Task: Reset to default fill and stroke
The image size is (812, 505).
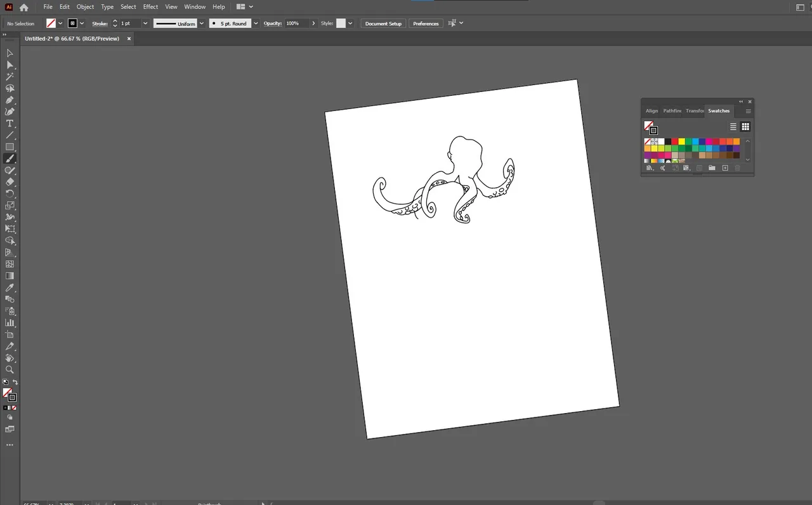Action: (6, 383)
